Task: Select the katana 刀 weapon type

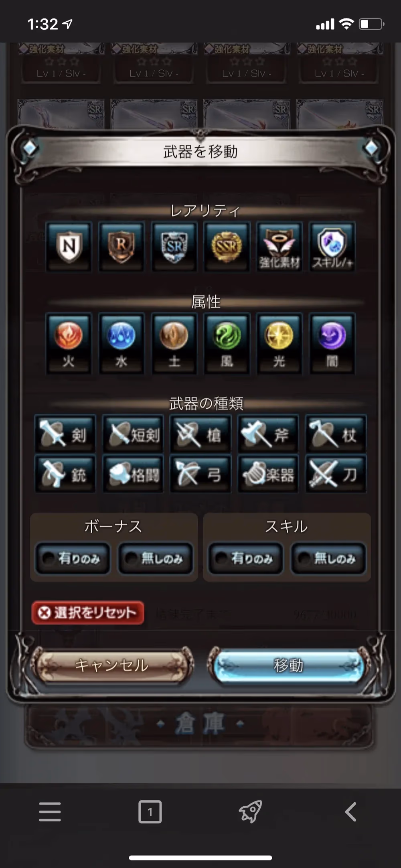Action: tap(336, 474)
